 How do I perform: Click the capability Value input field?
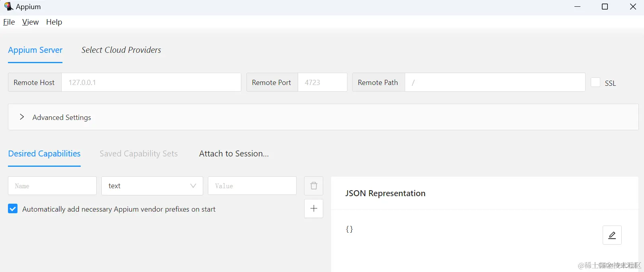tap(252, 186)
